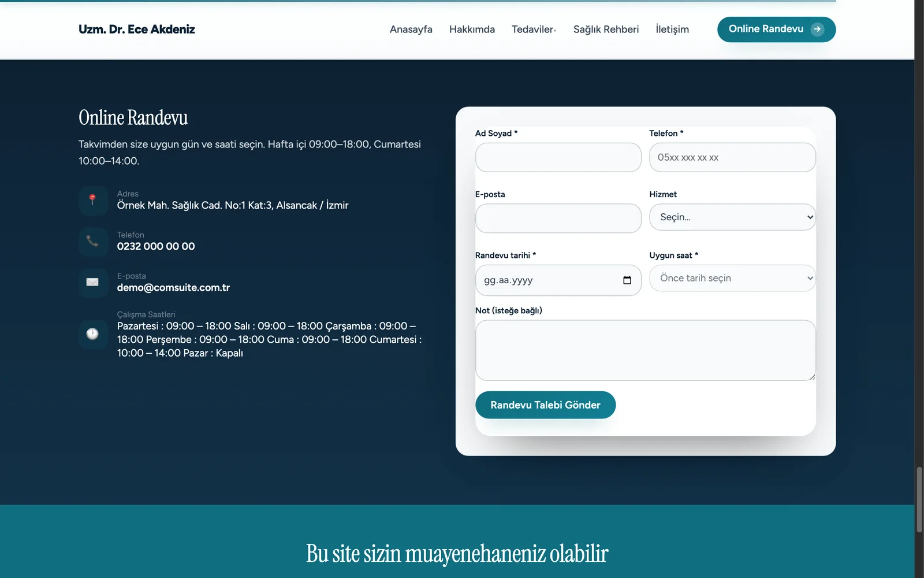
Task: Go to Anasayfa in the navigation
Action: pyautogui.click(x=411, y=29)
